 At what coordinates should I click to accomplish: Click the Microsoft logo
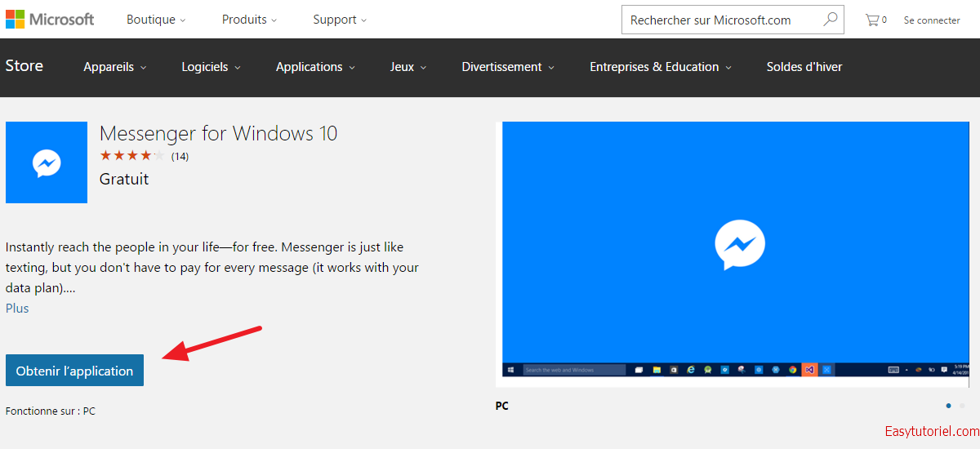[x=50, y=19]
